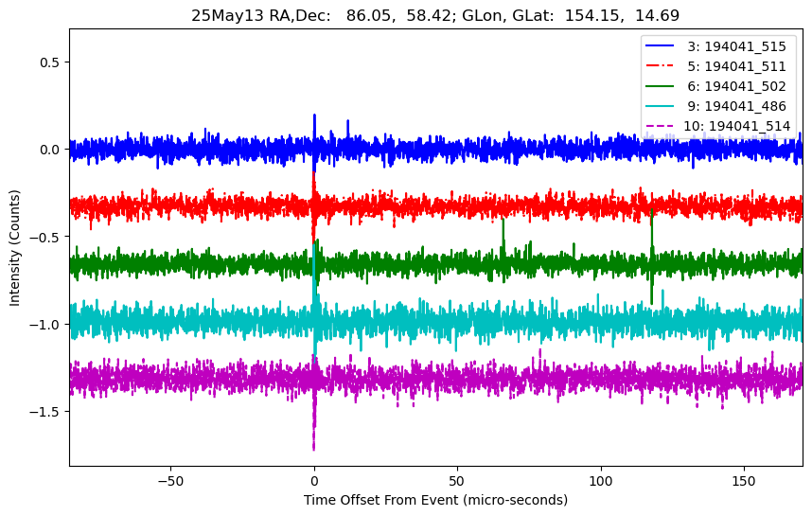Click the y-axis tick label 0.5
The height and width of the screenshot is (516, 812).
[50, 62]
